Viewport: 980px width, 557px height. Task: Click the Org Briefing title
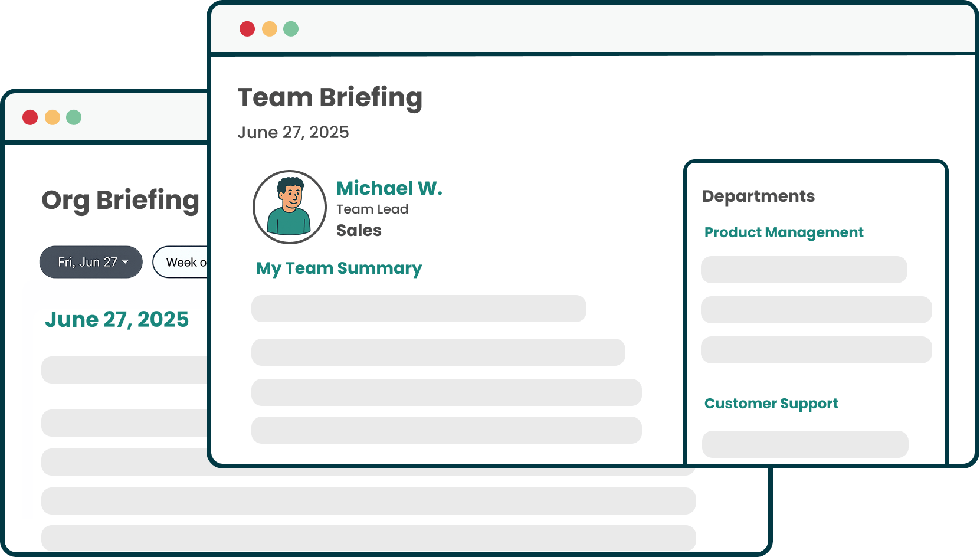click(x=120, y=200)
